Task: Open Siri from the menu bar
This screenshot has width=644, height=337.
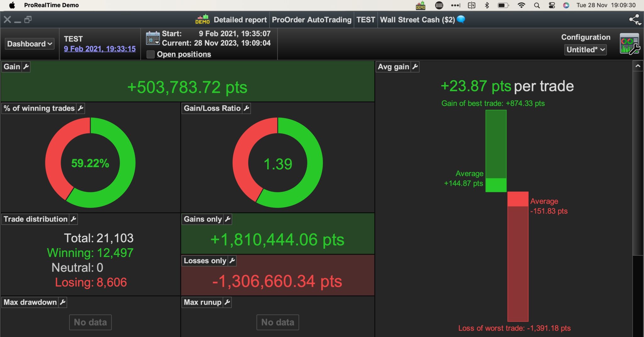Action: coord(566,5)
